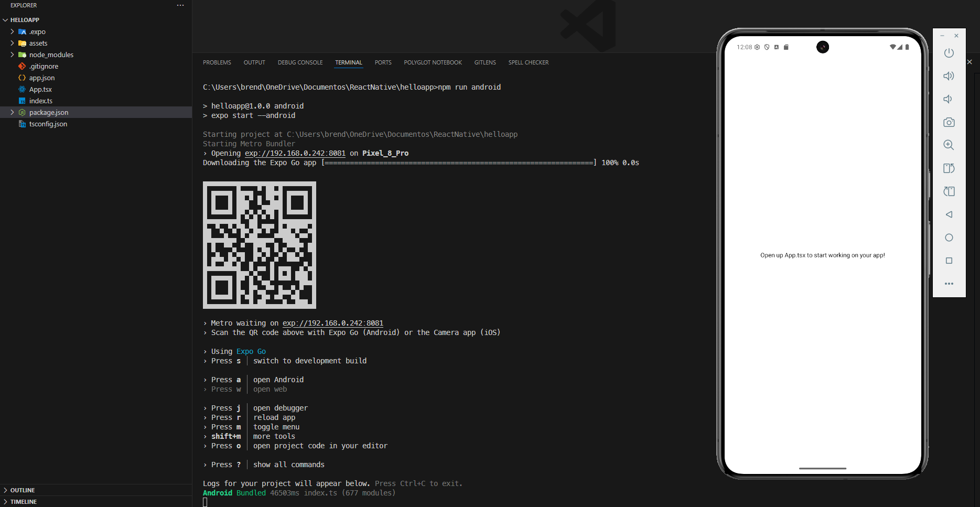The image size is (980, 507).
Task: Click the emulator volume down icon
Action: [948, 99]
